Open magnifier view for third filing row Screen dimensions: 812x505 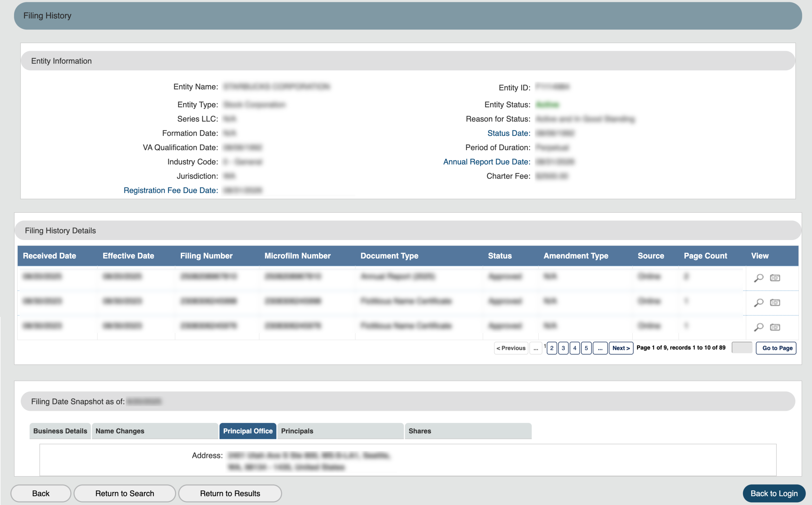point(759,327)
